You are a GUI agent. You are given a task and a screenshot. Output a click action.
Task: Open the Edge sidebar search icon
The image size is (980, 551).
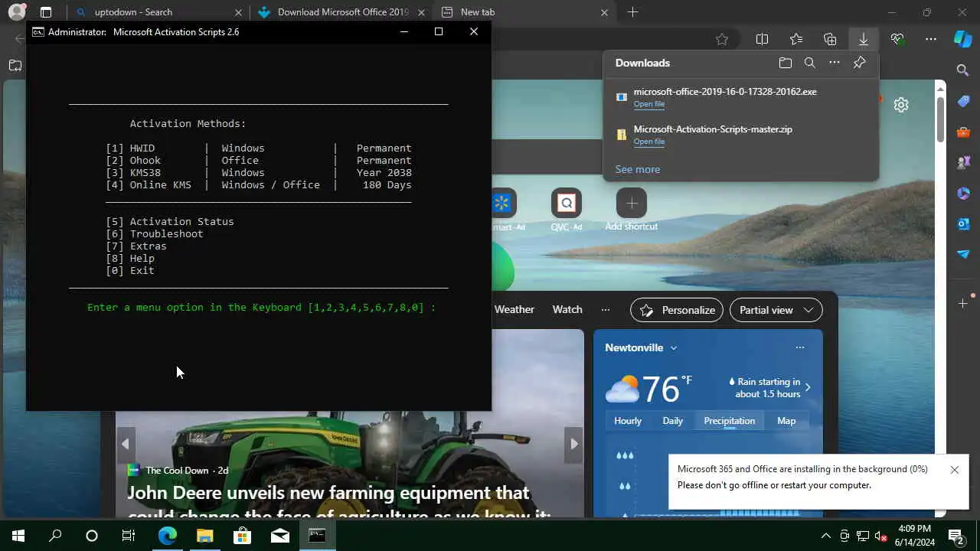coord(963,70)
